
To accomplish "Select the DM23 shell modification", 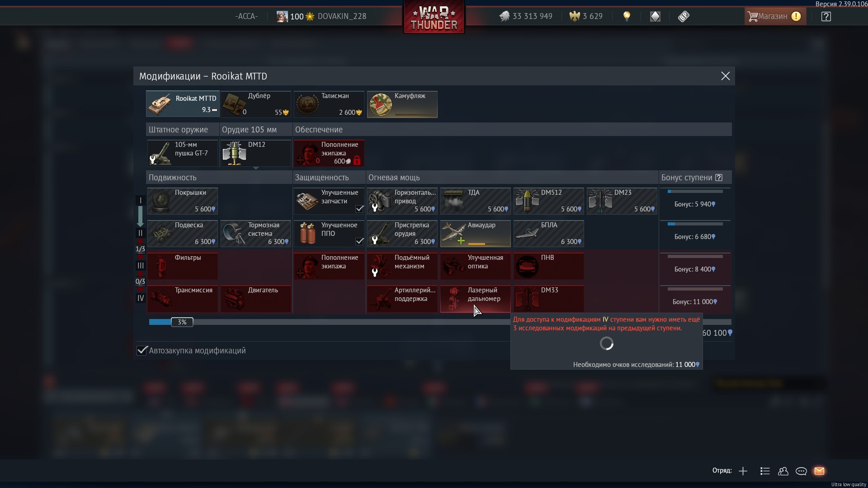I will click(x=622, y=201).
